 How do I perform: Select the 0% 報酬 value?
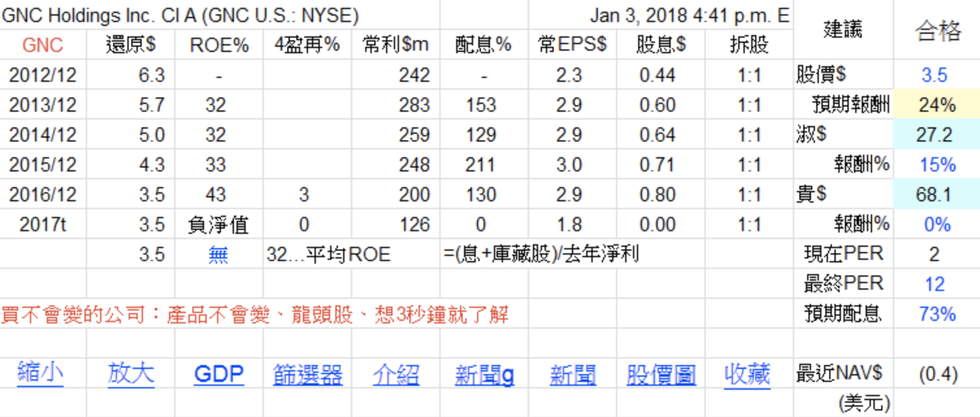(x=936, y=224)
